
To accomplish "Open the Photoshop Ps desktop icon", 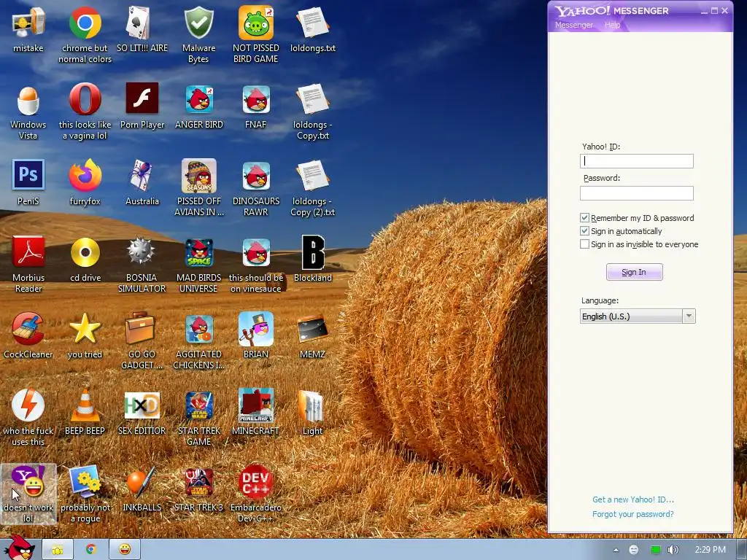I will pyautogui.click(x=28, y=175).
